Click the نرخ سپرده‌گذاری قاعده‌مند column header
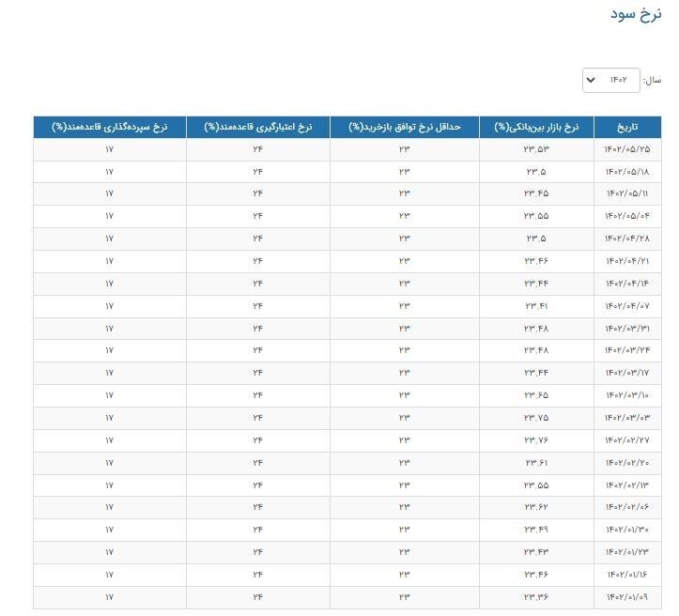679x616 pixels. click(x=109, y=127)
